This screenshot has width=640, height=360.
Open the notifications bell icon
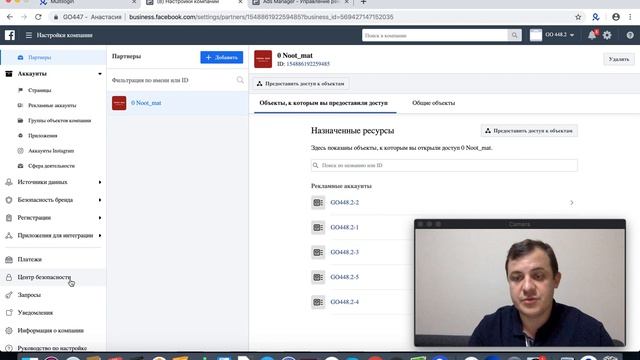[592, 35]
